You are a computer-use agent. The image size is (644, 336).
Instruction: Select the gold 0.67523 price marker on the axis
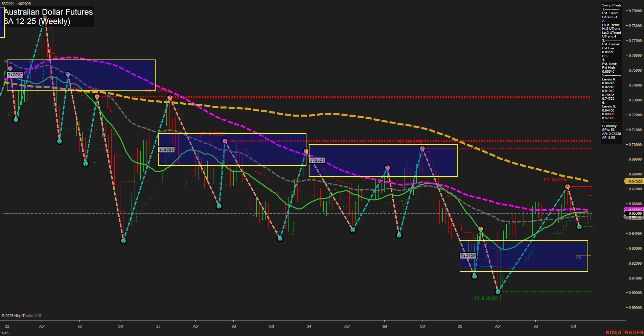coord(635,181)
